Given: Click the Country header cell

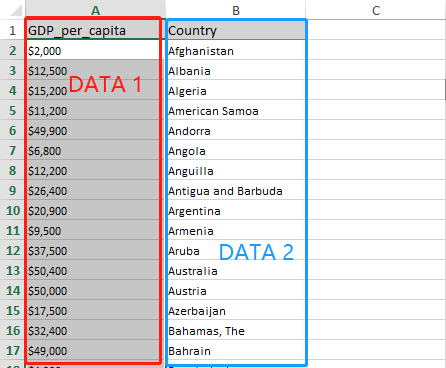Looking at the screenshot, I should pyautogui.click(x=236, y=30).
